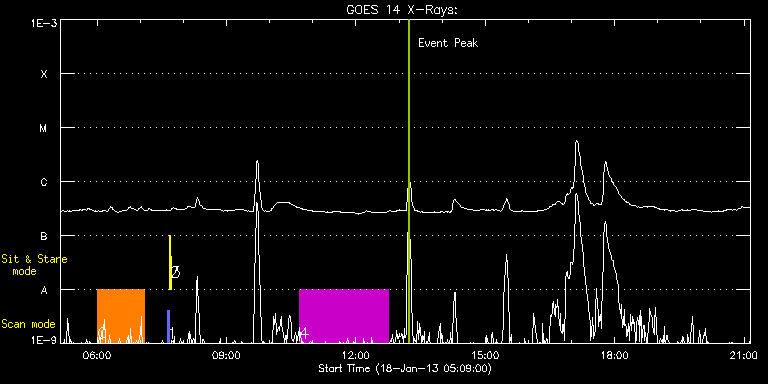Click the Start Time axis caption
This screenshot has width=768, height=384.
coord(405,368)
